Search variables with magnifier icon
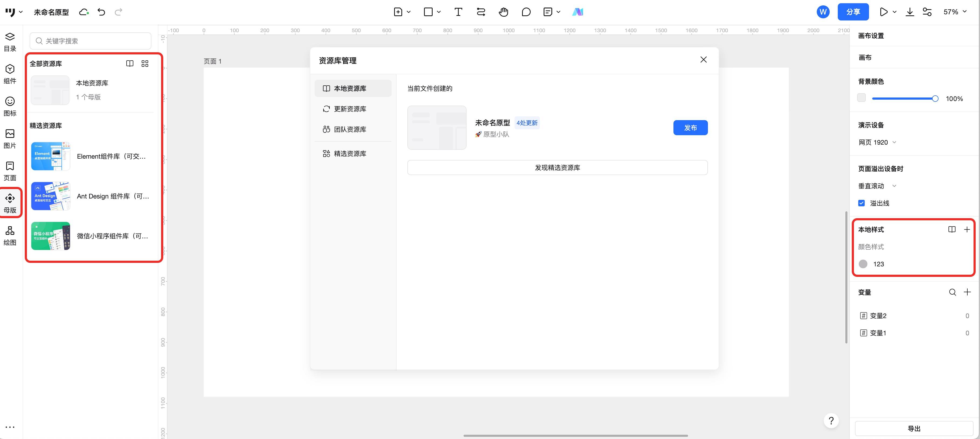The image size is (980, 439). coord(952,292)
